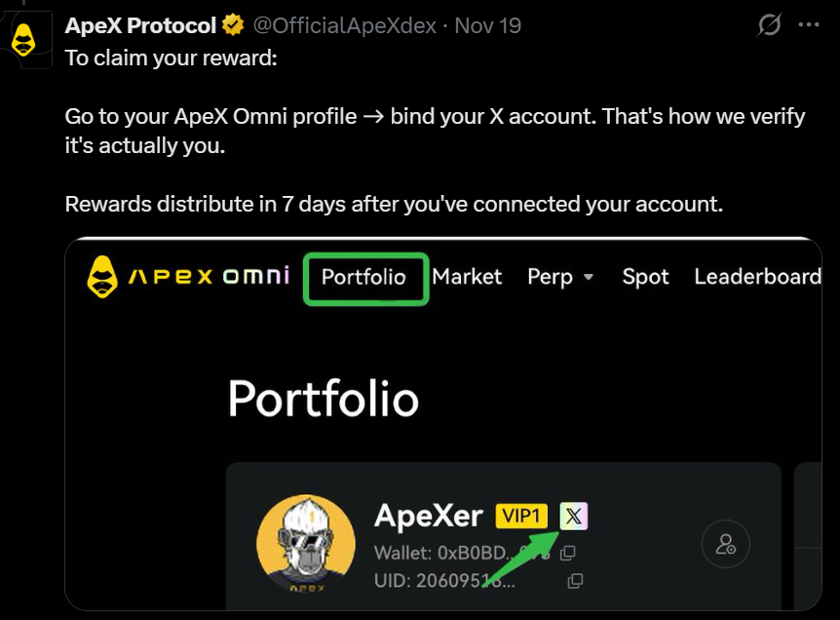Go to the Leaderboard tab
This screenshot has height=620, width=840.
(757, 277)
